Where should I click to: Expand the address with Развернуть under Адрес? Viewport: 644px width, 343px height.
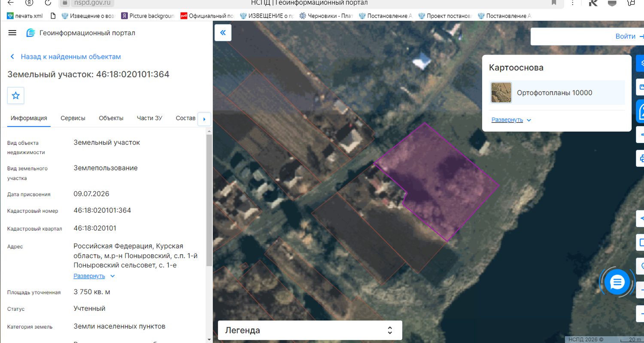[x=94, y=276]
